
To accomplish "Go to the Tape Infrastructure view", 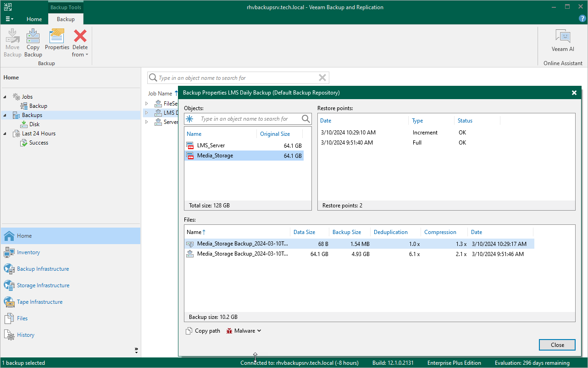I will pos(39,302).
